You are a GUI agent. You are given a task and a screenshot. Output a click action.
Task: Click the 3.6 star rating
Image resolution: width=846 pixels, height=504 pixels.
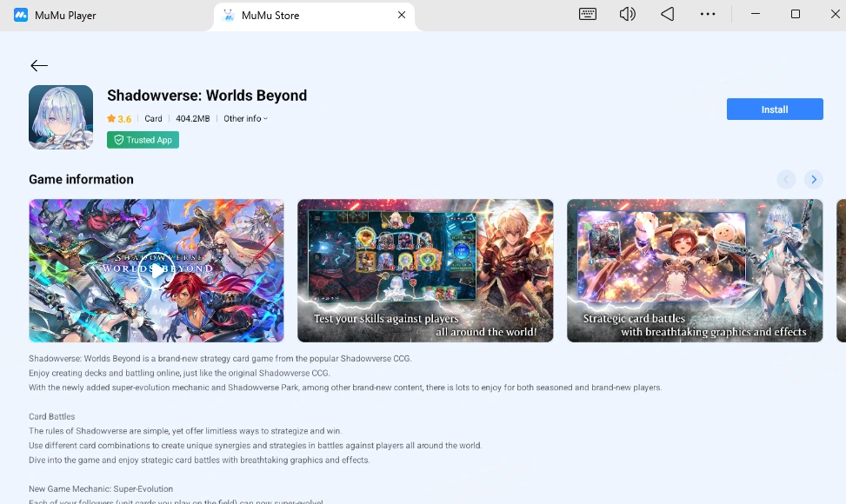(x=119, y=118)
